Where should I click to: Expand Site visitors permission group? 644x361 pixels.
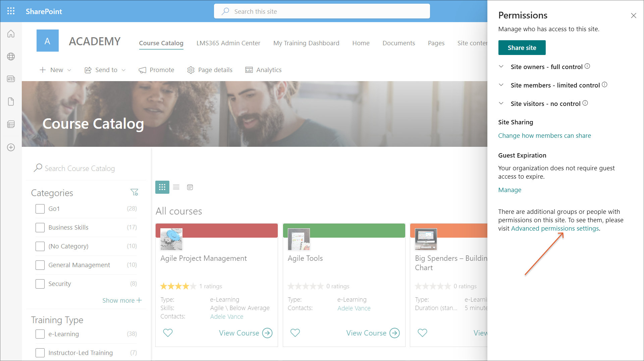501,104
